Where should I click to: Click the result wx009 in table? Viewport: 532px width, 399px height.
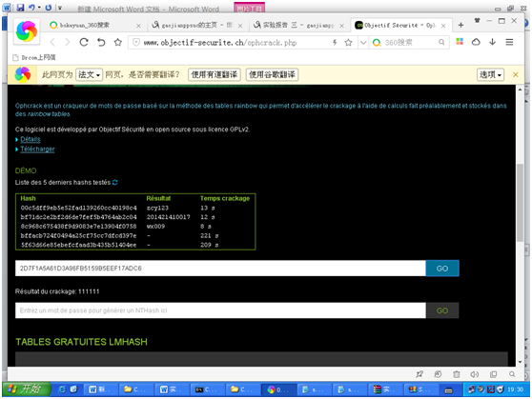tap(155, 226)
